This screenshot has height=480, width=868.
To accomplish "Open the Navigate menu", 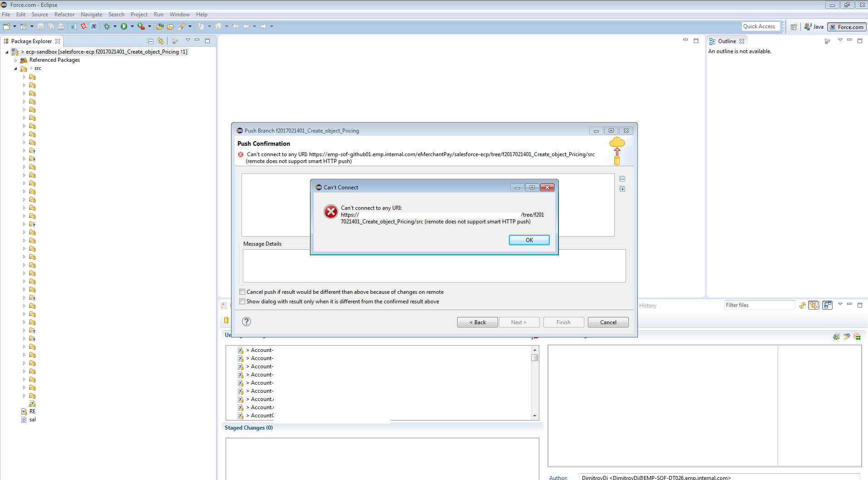I will coord(91,15).
